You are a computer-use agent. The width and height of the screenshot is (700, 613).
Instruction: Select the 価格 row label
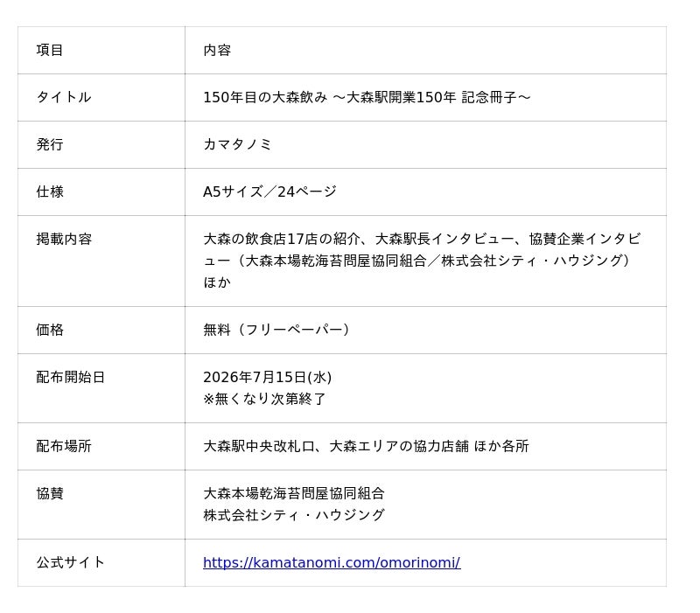pos(50,331)
